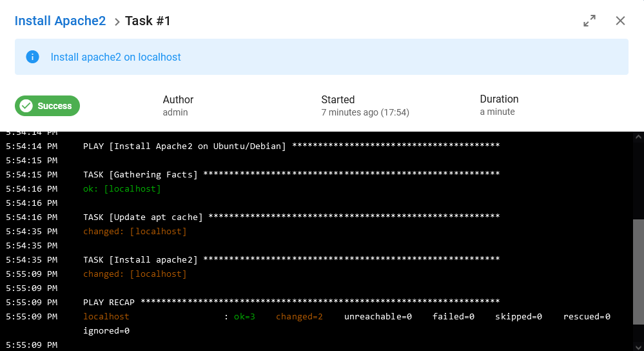The width and height of the screenshot is (644, 351).
Task: Click 'changed: [localhost]' under Install apache2
Action: point(135,274)
